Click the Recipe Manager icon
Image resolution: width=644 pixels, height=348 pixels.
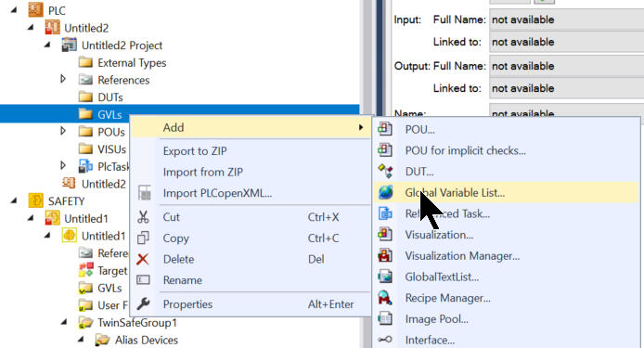tap(385, 298)
